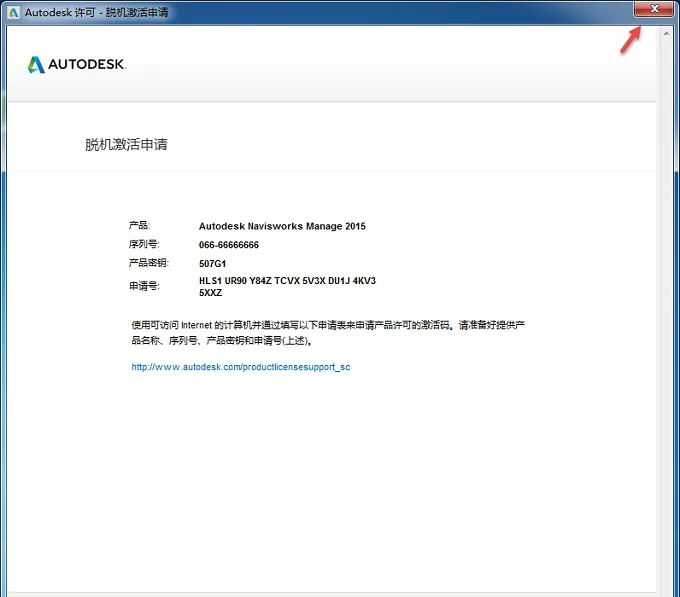The width and height of the screenshot is (680, 597).
Task: Click the instruction line starting with 使用可访问 Internet
Action: point(328,325)
